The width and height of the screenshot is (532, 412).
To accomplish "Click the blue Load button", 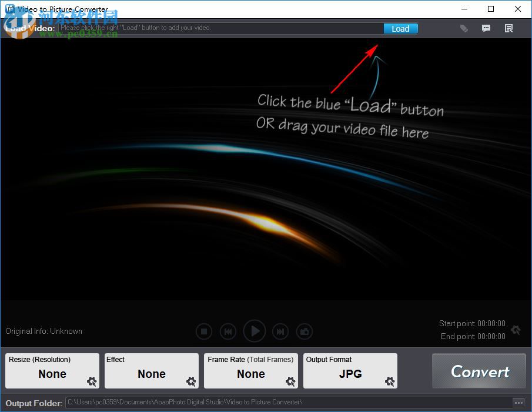I will [400, 28].
